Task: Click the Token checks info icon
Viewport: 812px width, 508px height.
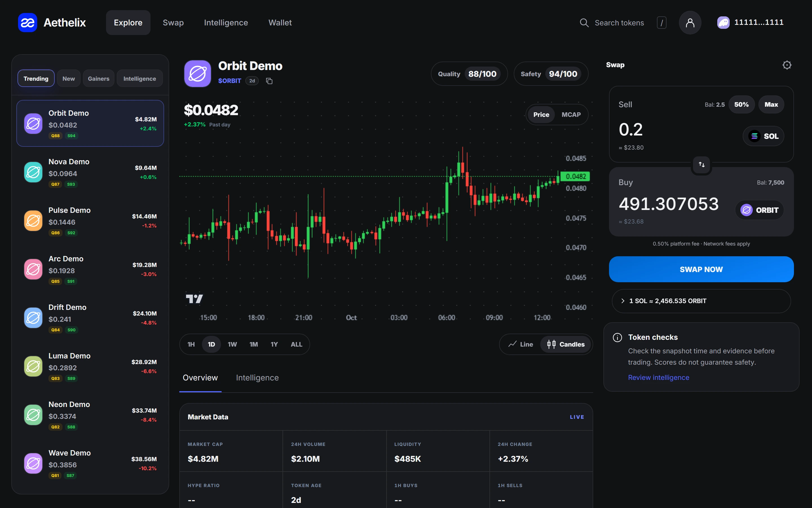Action: (617, 337)
